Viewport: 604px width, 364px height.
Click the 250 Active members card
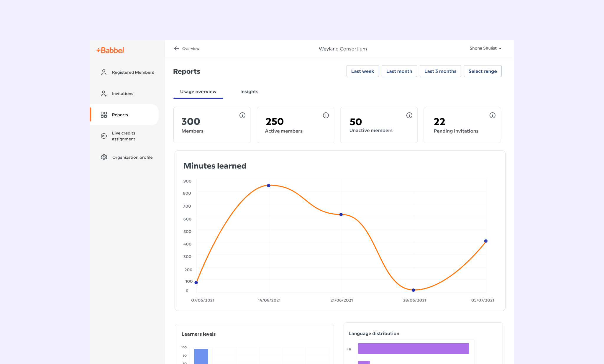296,125
